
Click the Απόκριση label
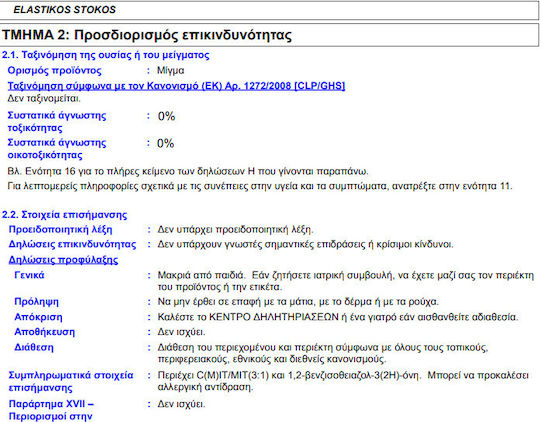(x=38, y=317)
